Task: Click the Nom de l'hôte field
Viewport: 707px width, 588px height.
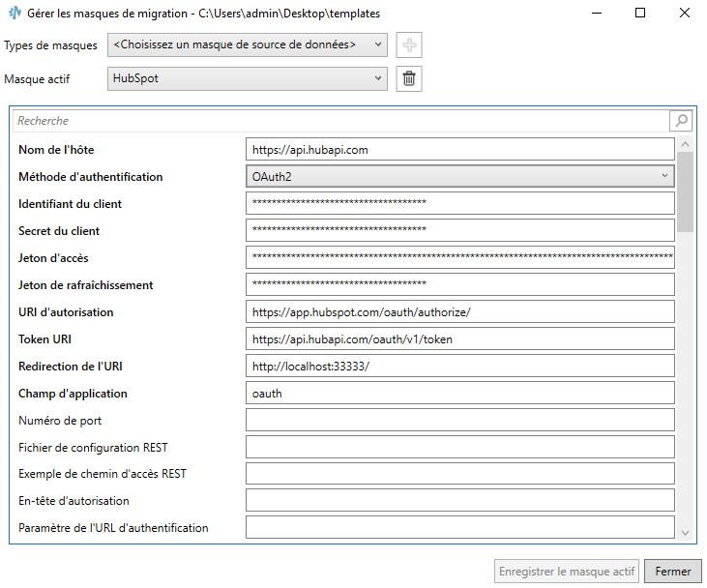Action: 459,149
